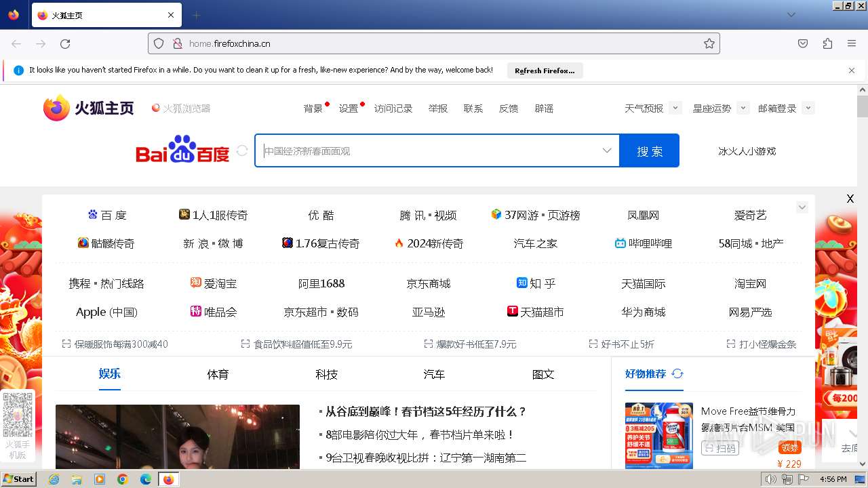The width and height of the screenshot is (868, 488).
Task: Open the 冰火人小游戏 link
Action: click(747, 151)
